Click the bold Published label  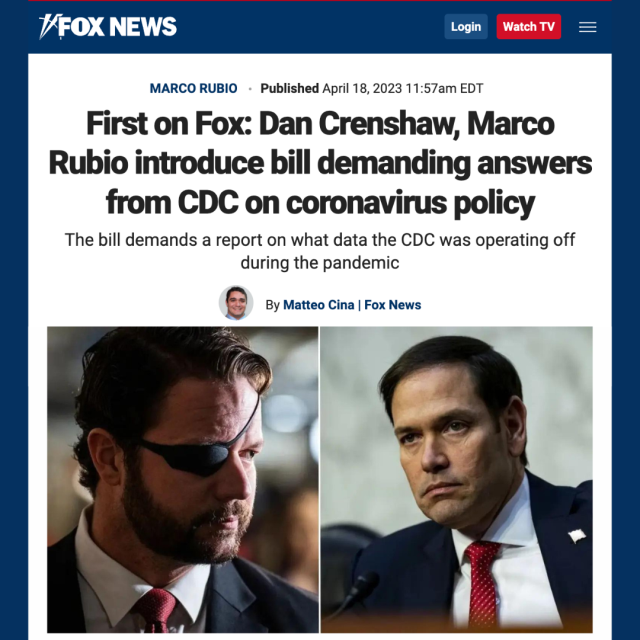click(289, 88)
